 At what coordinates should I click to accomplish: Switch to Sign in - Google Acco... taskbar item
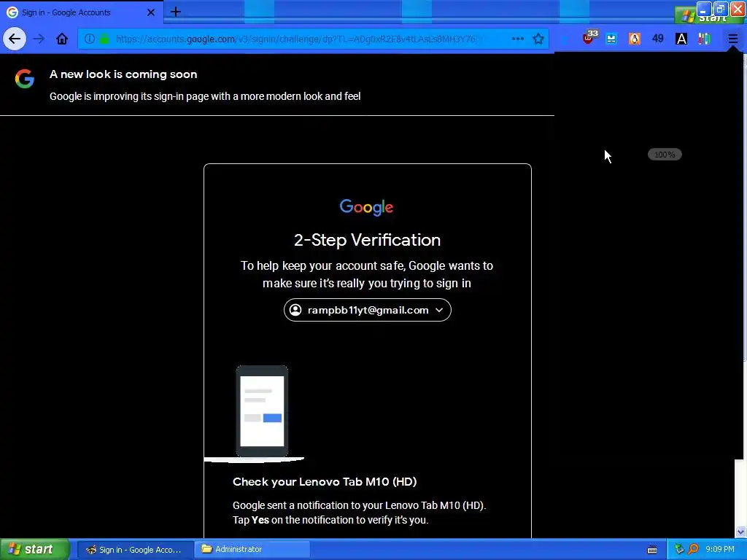(135, 550)
